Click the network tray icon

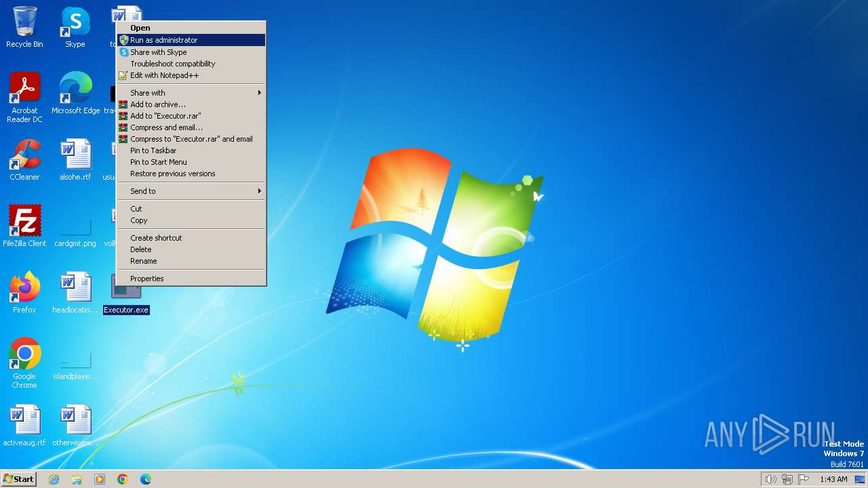[x=787, y=479]
